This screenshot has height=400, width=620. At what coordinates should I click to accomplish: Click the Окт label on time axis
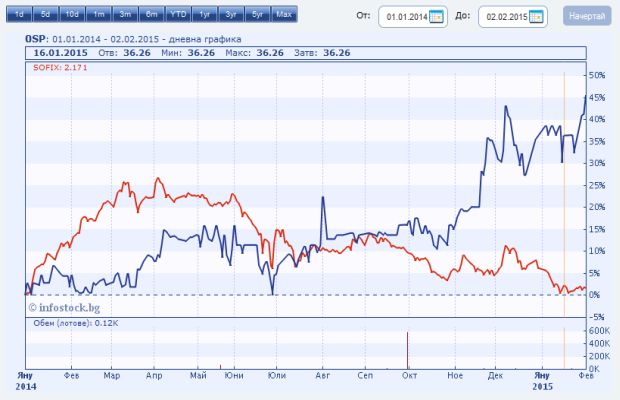point(409,375)
